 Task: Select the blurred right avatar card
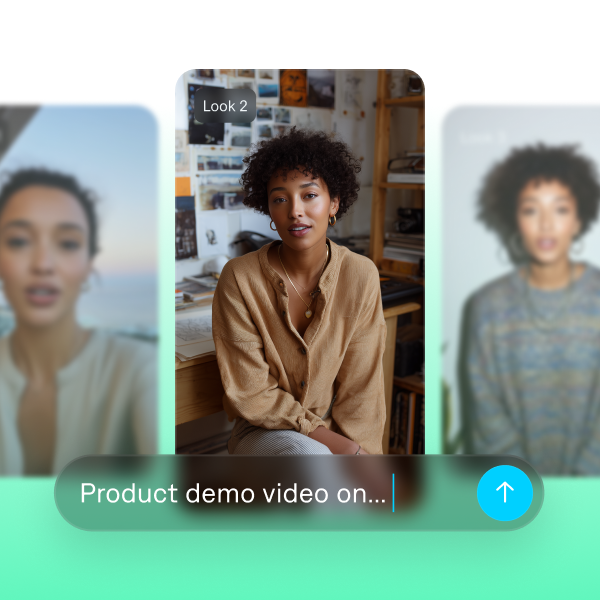[x=521, y=290]
